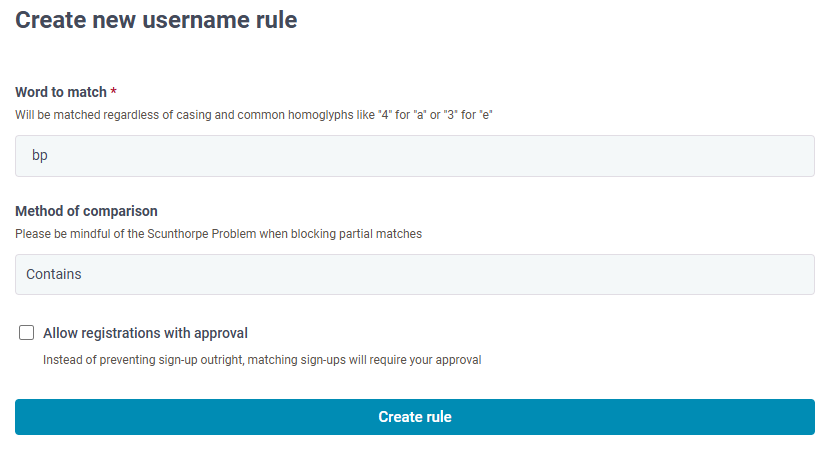This screenshot has width=833, height=455.
Task: Click the "Allow registrations with approval" label text
Action: [x=145, y=333]
